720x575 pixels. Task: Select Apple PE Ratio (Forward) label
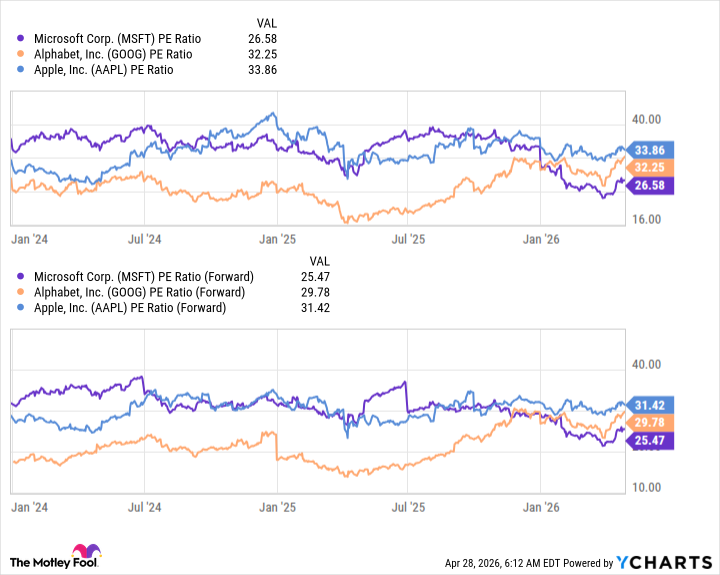click(x=133, y=308)
